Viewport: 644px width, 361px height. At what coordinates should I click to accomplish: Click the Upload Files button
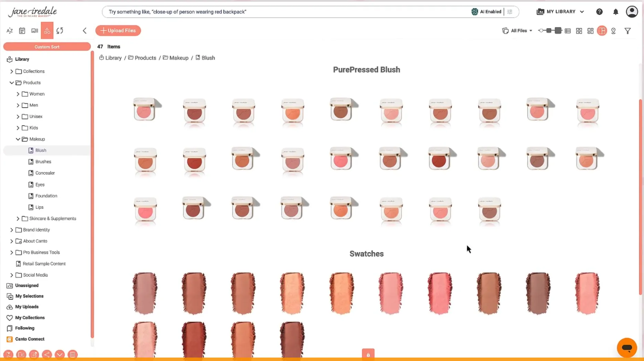pos(118,31)
